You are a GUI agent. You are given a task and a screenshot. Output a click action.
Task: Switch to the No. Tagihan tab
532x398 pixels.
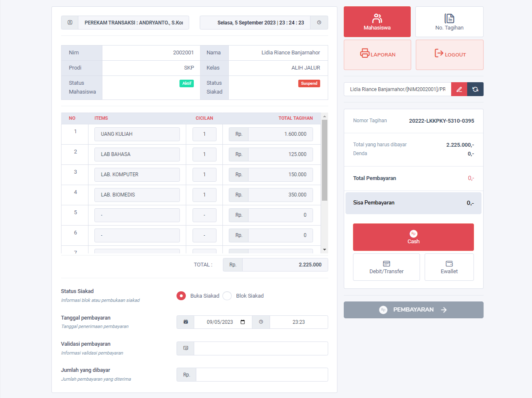pos(449,22)
